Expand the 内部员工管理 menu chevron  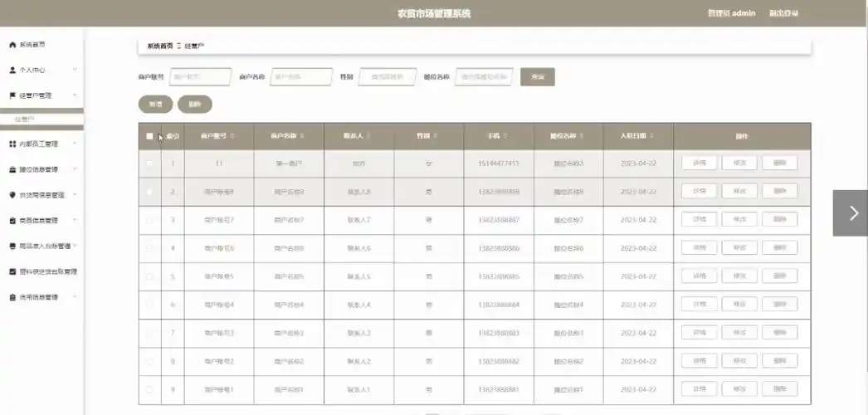coord(75,144)
